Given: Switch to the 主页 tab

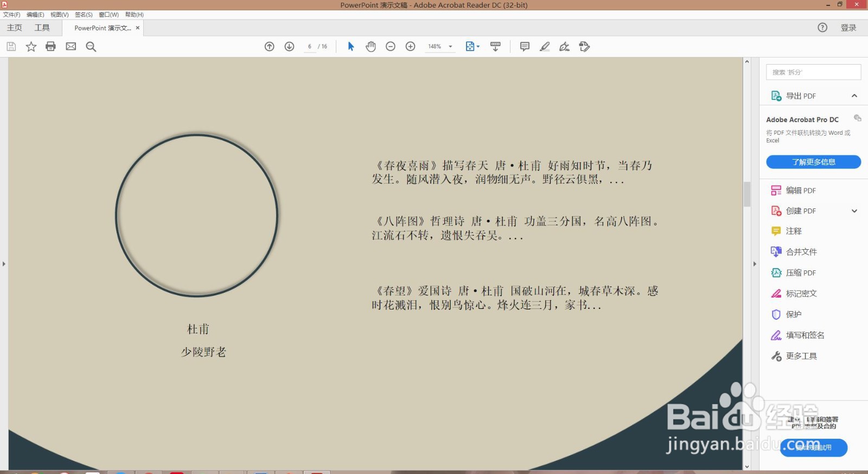Looking at the screenshot, I should [15, 28].
